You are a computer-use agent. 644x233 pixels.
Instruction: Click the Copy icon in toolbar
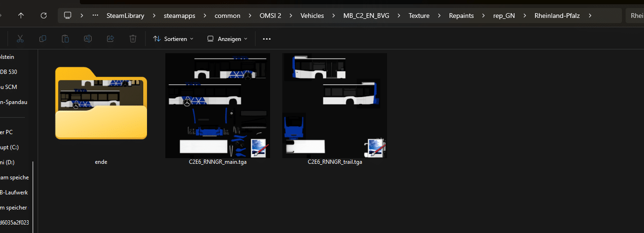click(x=43, y=39)
